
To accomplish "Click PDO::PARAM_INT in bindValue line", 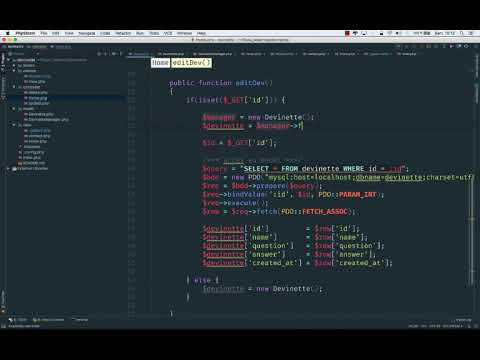I will pos(348,194).
